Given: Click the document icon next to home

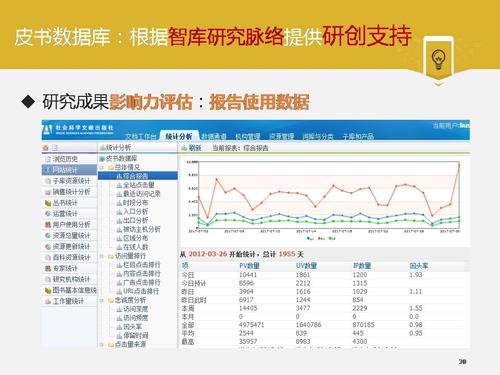Looking at the screenshot, I should [55, 147].
